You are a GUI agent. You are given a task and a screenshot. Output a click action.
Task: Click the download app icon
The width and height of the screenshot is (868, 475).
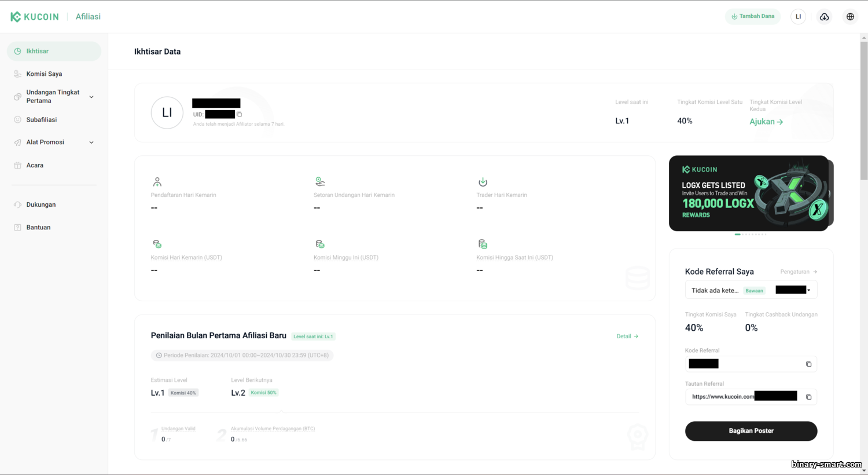click(x=824, y=17)
